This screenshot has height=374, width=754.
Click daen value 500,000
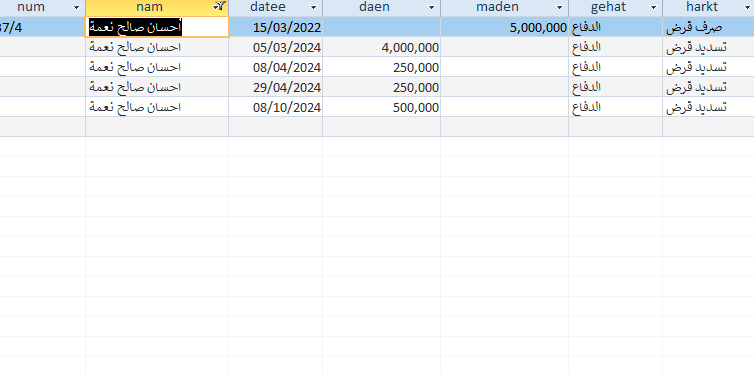coord(381,107)
